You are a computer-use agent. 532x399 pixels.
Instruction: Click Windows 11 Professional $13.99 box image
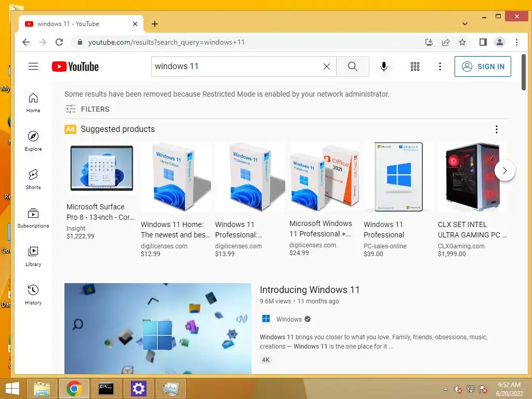coord(250,177)
